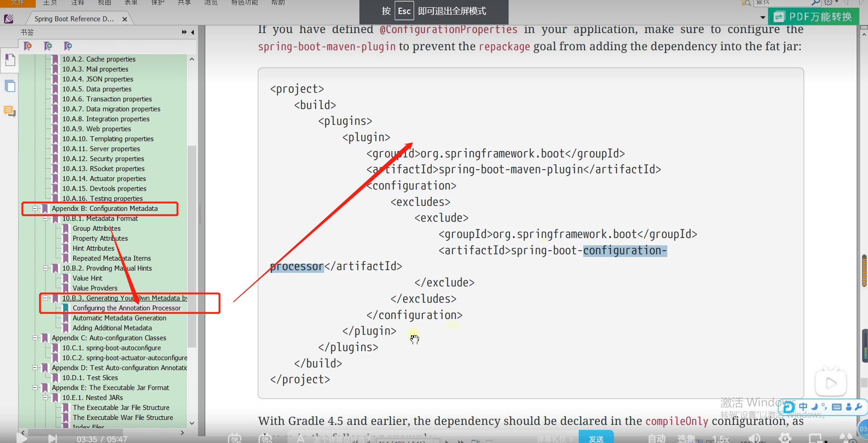Screen dimensions: 868x443
Task: Click the add bookmark icon
Action: [x=48, y=46]
